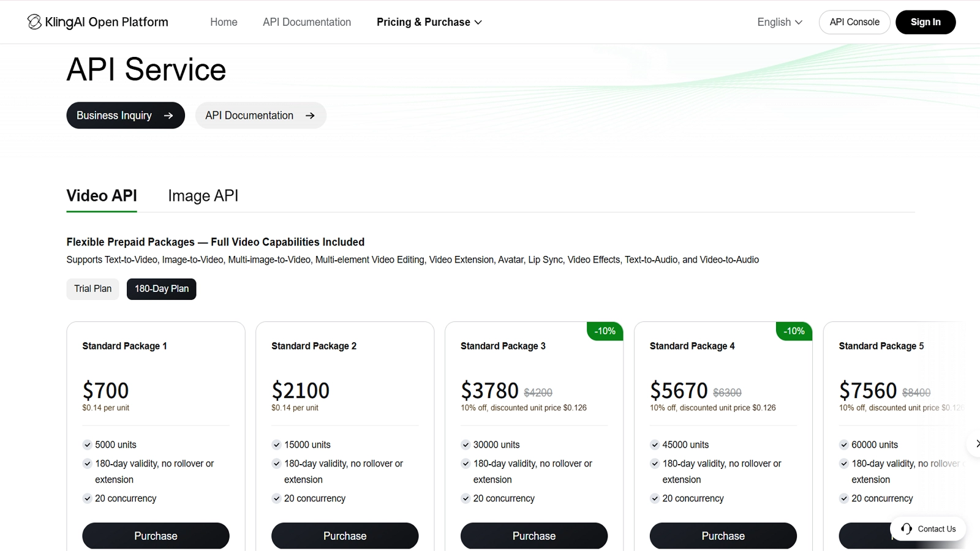Click the Standard Package 5 title
This screenshot has width=980, height=551.
[x=881, y=346]
